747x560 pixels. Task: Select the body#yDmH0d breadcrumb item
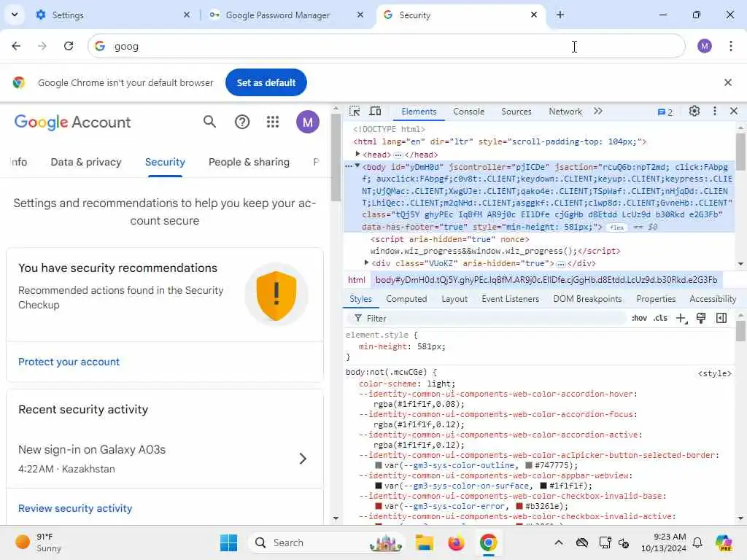pos(546,280)
